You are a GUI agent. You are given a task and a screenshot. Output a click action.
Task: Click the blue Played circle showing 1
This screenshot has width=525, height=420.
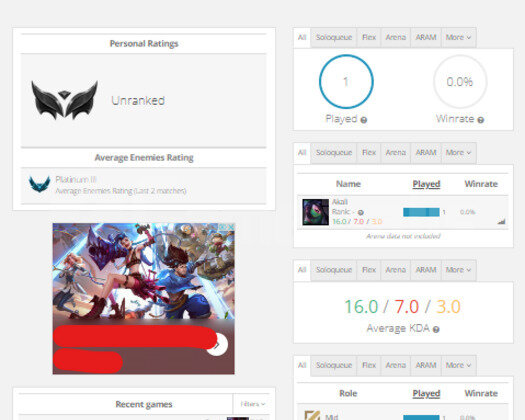(346, 82)
